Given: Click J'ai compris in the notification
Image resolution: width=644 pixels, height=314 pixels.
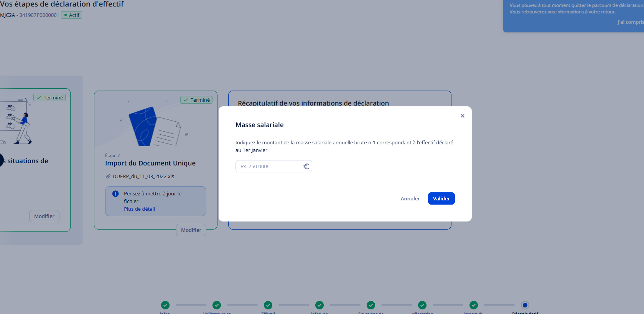Looking at the screenshot, I should (x=630, y=22).
